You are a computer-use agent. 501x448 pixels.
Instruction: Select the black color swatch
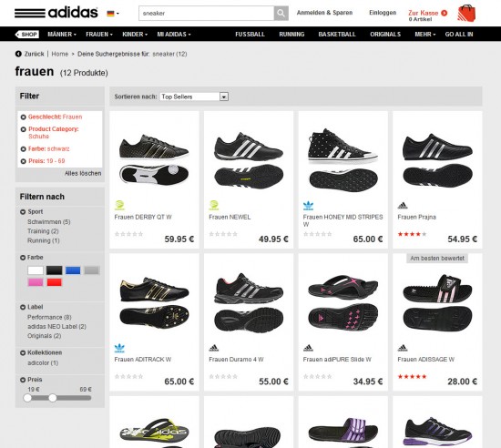pos(55,270)
